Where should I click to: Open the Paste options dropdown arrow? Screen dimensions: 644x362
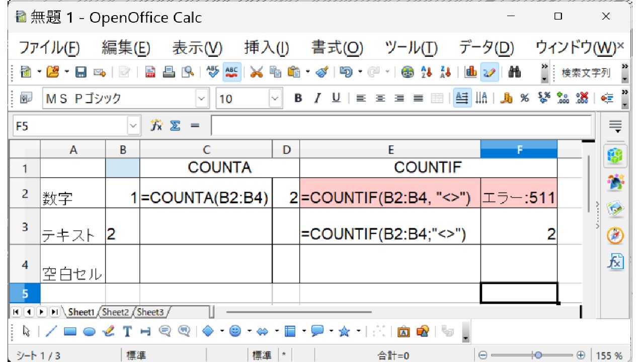pos(307,72)
